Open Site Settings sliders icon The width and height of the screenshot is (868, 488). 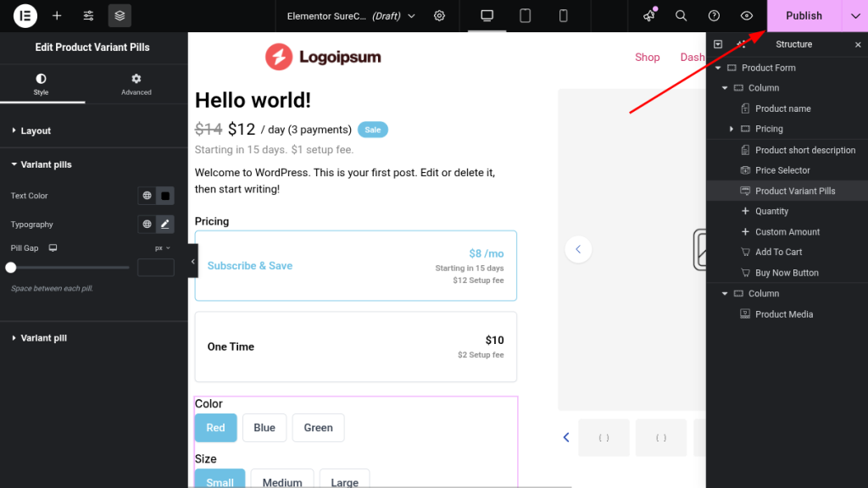click(x=88, y=15)
